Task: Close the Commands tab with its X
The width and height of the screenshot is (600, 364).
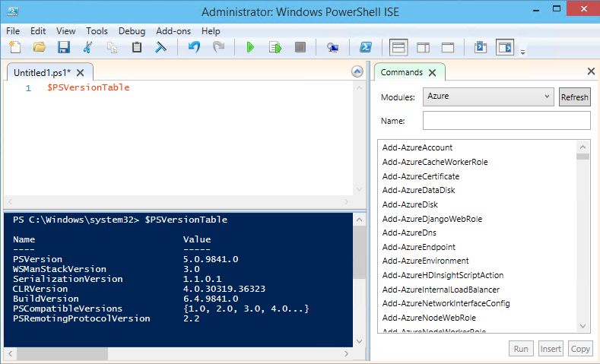Action: [x=433, y=73]
